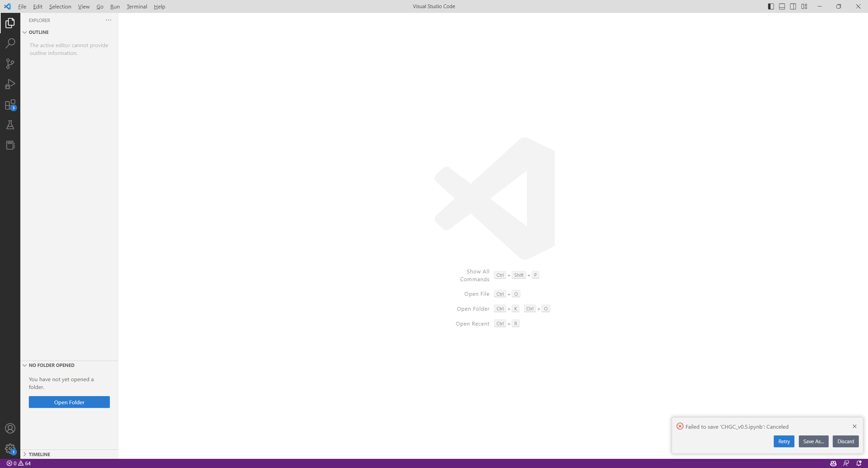868x468 pixels.
Task: Open the Source Control view
Action: [x=10, y=63]
